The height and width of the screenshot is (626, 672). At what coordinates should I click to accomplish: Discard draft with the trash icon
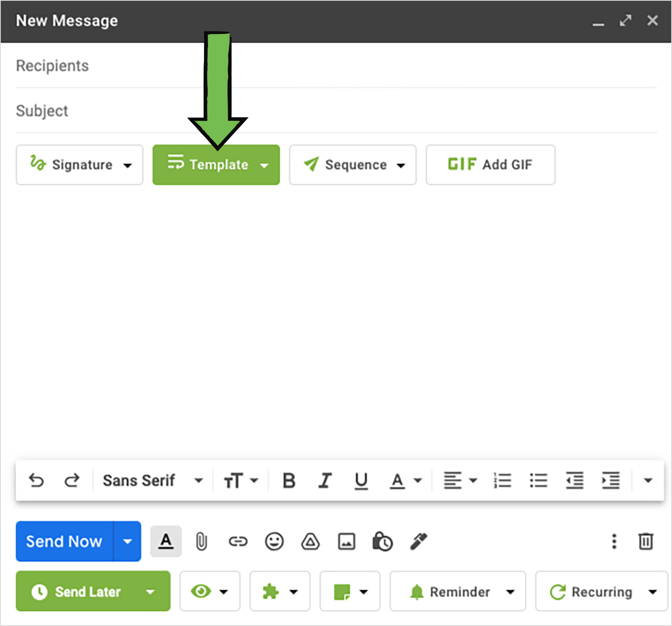pyautogui.click(x=646, y=542)
